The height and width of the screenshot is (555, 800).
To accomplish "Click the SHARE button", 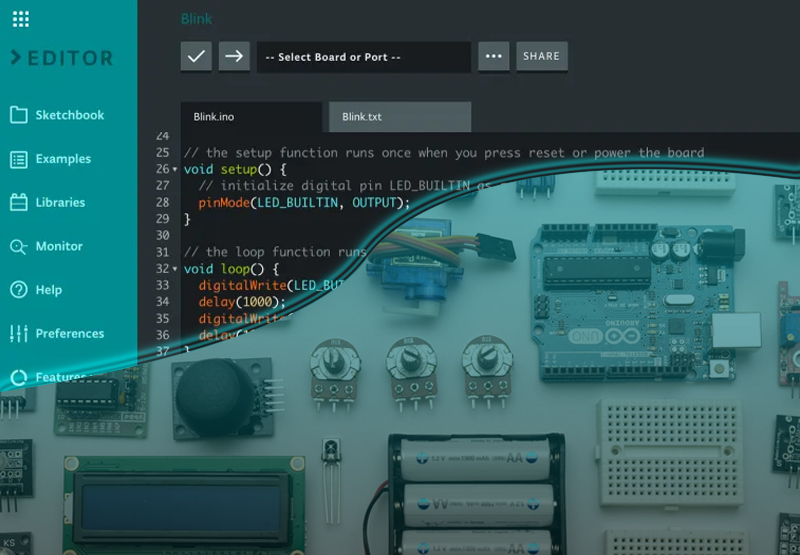I will click(542, 56).
